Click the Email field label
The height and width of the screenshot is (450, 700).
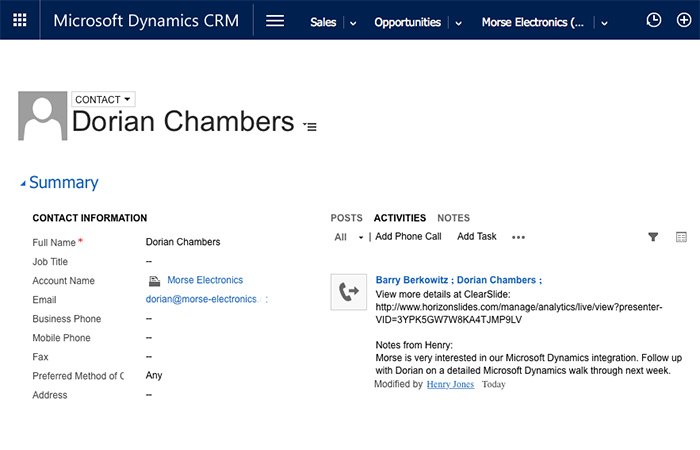click(44, 300)
